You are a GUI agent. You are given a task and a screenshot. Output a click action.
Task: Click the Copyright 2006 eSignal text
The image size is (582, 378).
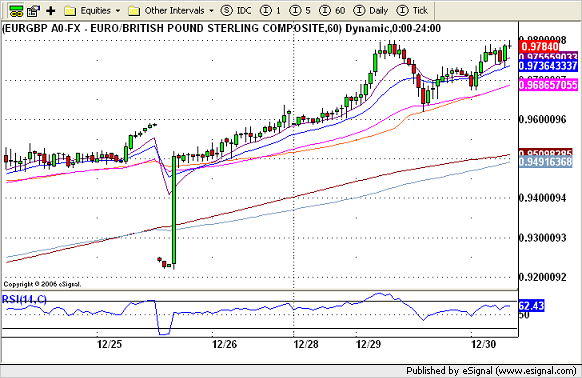[42, 284]
